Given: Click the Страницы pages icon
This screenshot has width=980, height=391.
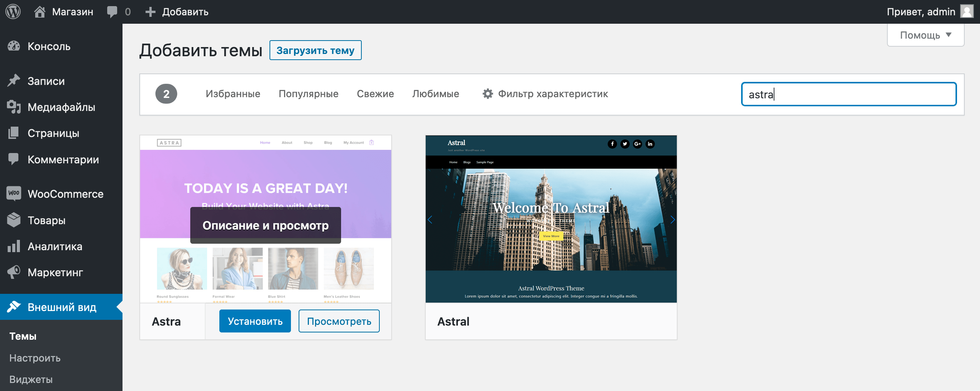Looking at the screenshot, I should coord(14,133).
